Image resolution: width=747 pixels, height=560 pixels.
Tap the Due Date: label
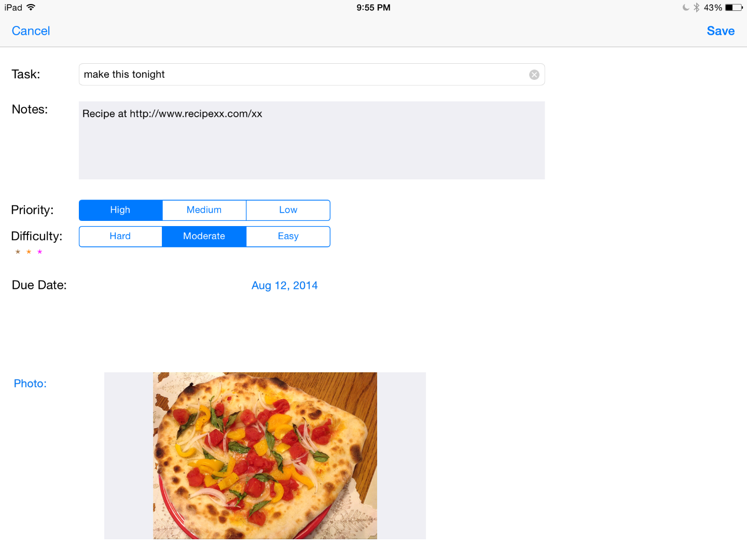(39, 285)
